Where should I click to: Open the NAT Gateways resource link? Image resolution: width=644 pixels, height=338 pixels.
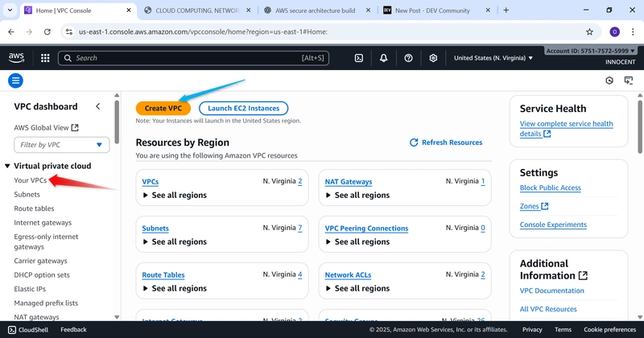[x=349, y=182]
